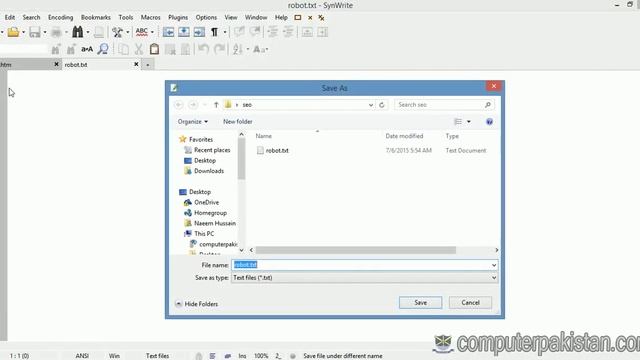Screen dimensions: 640x360
Task: Close the robot.txt tab with its X
Action: [x=136, y=64]
